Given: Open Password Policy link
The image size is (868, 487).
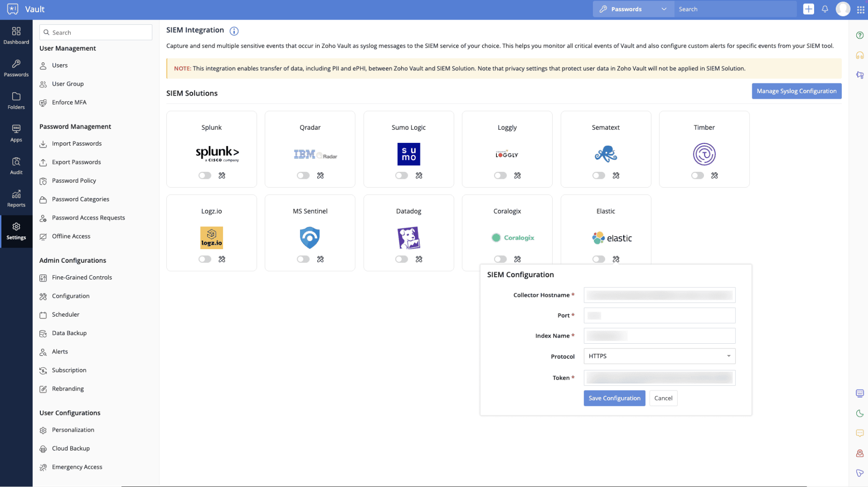Looking at the screenshot, I should (74, 181).
